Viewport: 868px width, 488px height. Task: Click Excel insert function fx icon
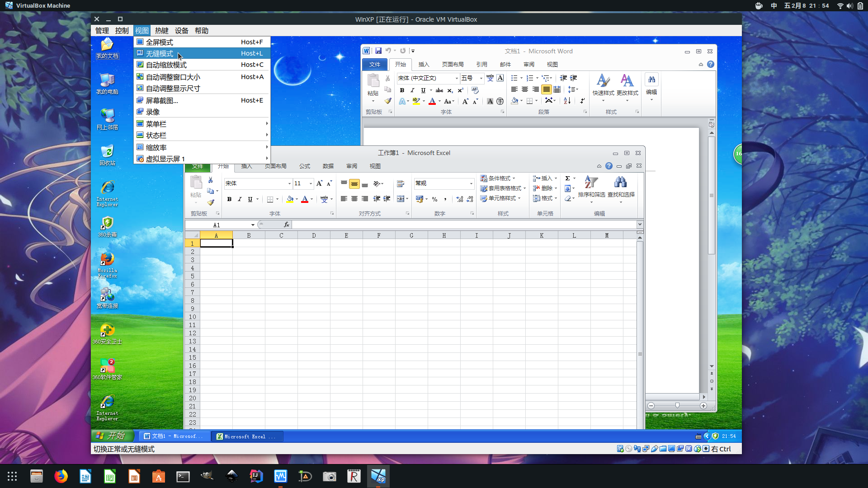[286, 225]
